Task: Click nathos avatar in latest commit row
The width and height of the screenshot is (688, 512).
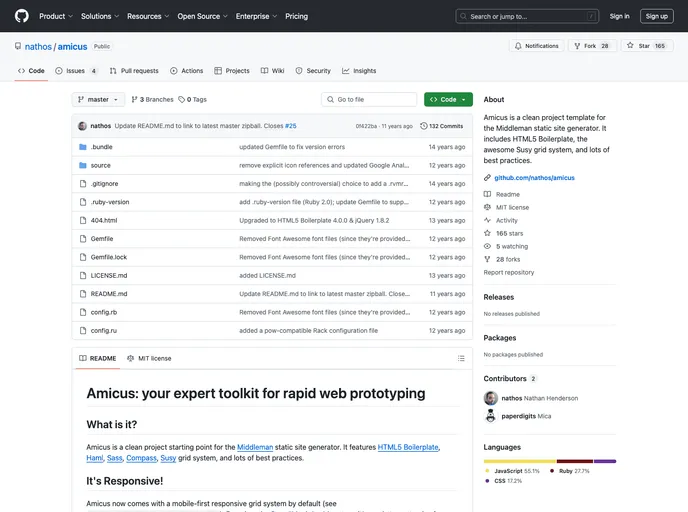Action: [82, 126]
